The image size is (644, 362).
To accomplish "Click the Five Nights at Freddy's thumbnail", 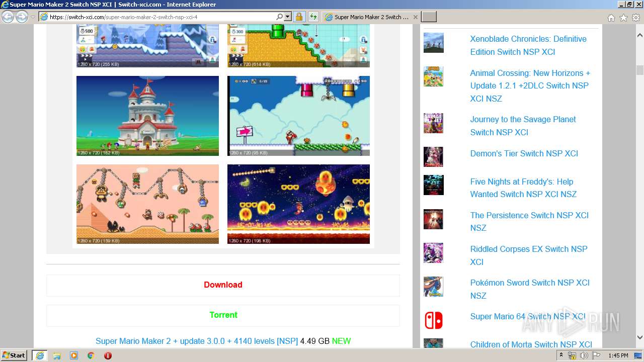I will click(x=433, y=185).
